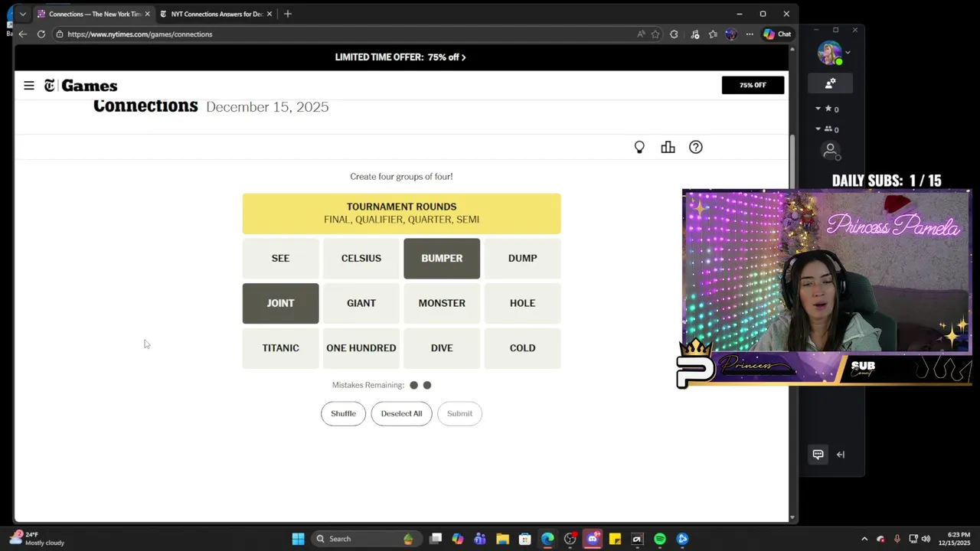Open the tab actions dropdown chevron
The height and width of the screenshot is (551, 980).
point(23,14)
